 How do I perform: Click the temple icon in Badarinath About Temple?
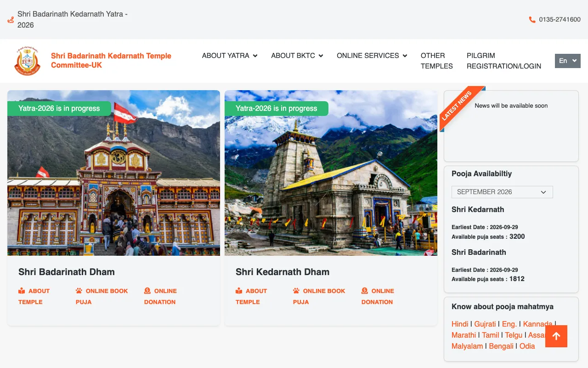pyautogui.click(x=22, y=291)
